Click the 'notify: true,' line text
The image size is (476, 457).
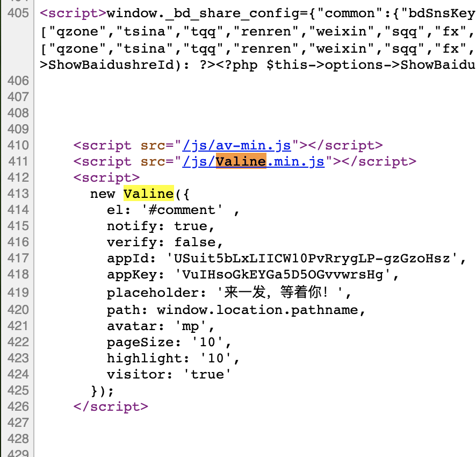point(161,226)
